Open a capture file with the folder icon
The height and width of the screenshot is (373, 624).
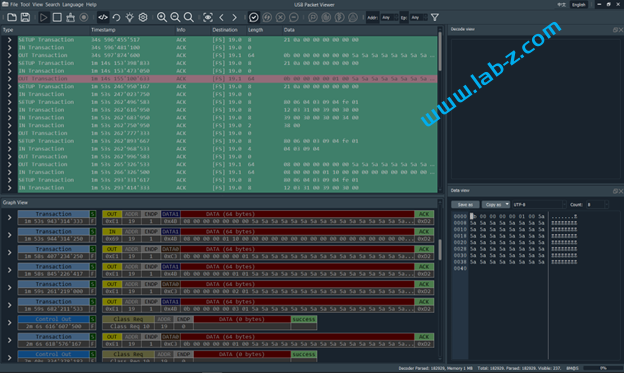pyautogui.click(x=12, y=18)
